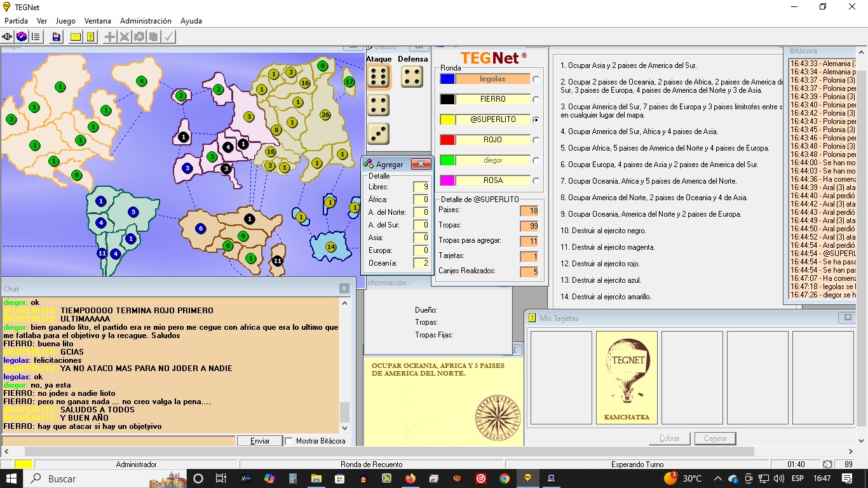Click the four-pip defense die
The image size is (868, 488).
click(412, 77)
